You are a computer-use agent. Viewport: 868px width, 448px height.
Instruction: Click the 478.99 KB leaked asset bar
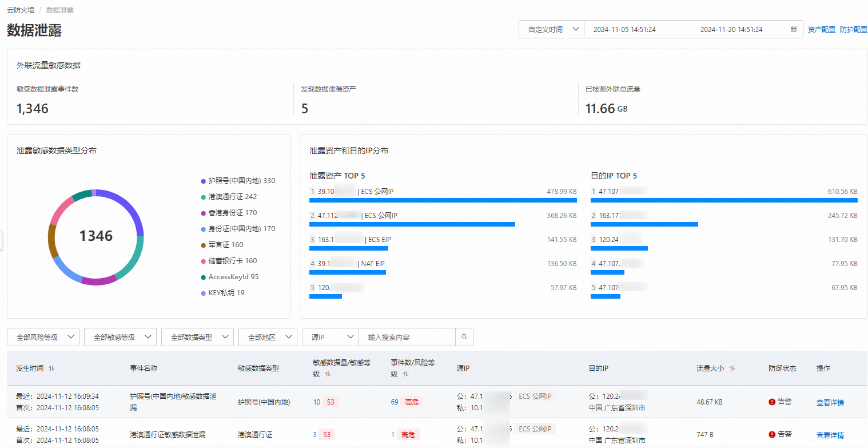tap(443, 200)
